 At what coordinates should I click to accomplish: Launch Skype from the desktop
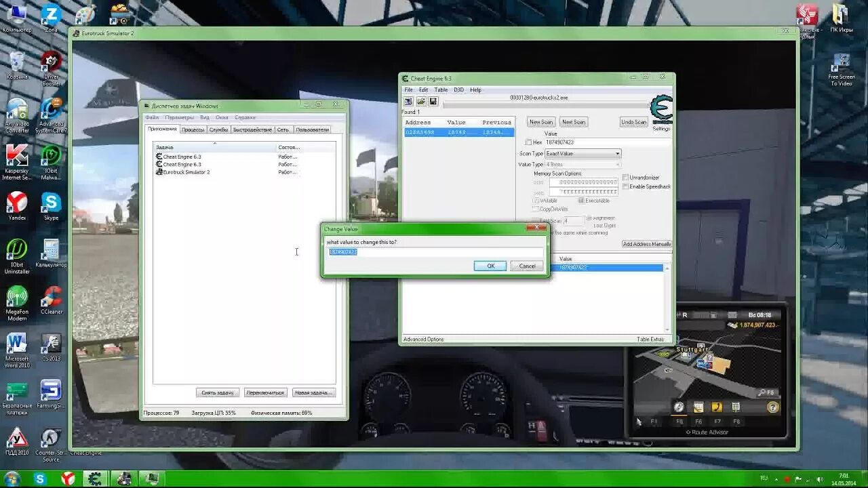pos(51,207)
